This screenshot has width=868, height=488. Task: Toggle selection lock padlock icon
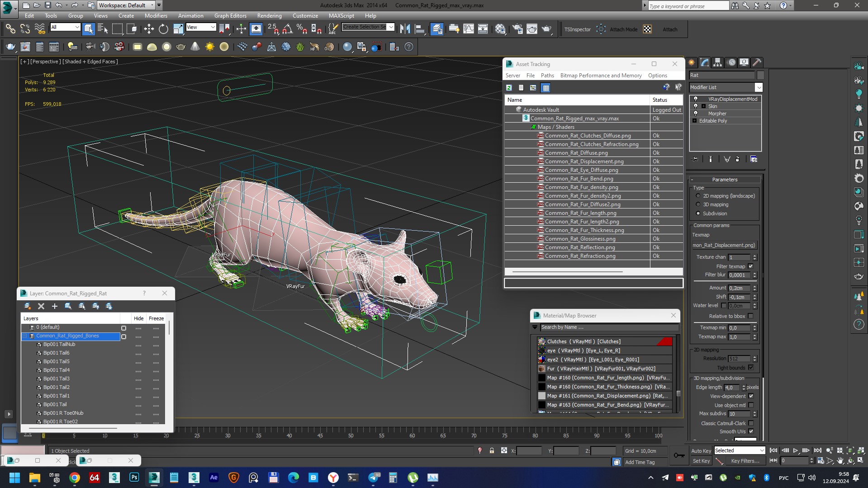click(492, 450)
